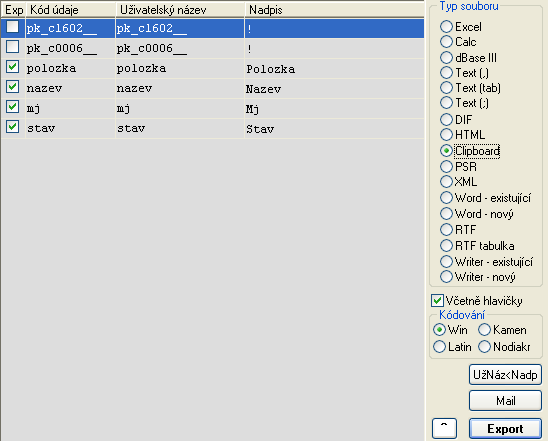Uncheck the export box for nazev row
548x441 pixels.
click(x=13, y=86)
